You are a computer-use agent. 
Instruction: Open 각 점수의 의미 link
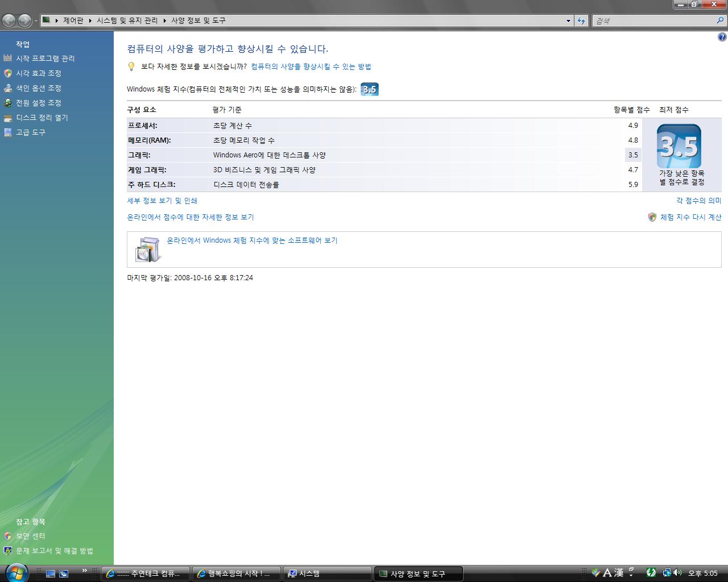click(698, 201)
